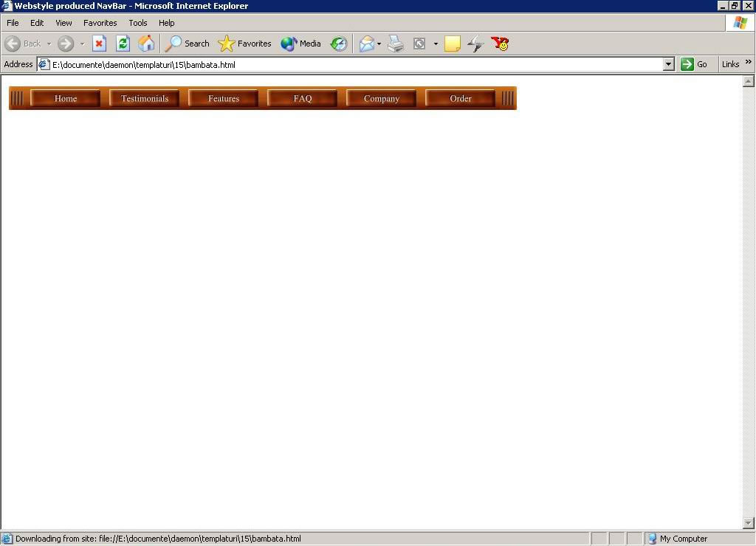Click the Stop loading icon

[x=99, y=44]
